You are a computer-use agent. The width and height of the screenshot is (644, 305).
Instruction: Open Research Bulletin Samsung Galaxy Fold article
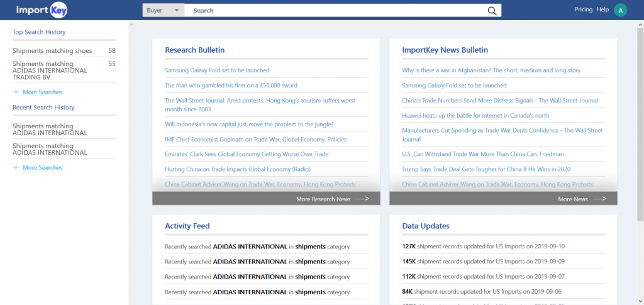(217, 70)
